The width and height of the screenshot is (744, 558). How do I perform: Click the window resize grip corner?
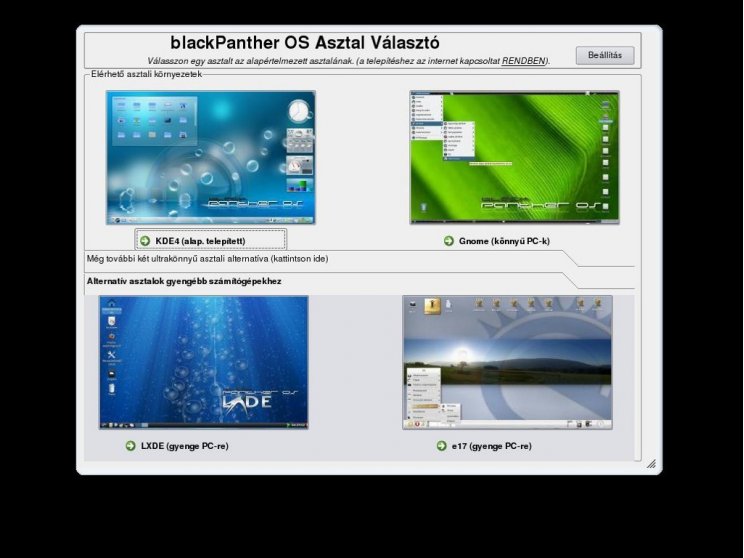click(x=651, y=464)
